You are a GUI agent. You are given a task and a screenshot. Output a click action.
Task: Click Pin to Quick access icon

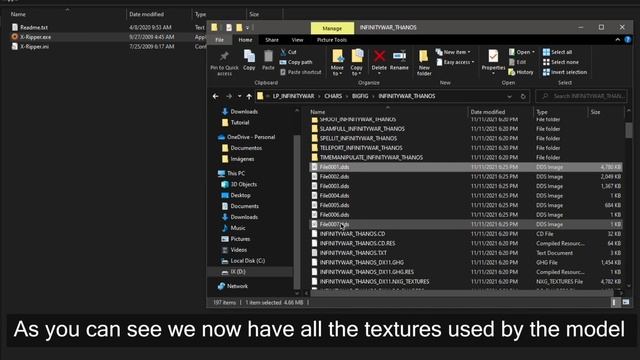pyautogui.click(x=224, y=56)
